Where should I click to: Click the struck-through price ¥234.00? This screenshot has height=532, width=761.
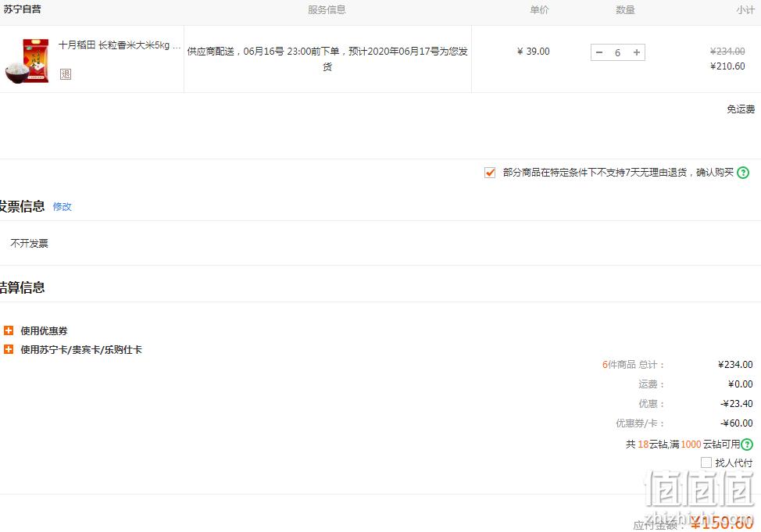(x=727, y=51)
